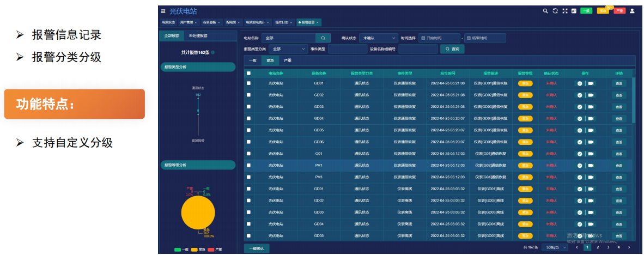Open camera icon in G01 row
This screenshot has width=644, height=255.
591,154
